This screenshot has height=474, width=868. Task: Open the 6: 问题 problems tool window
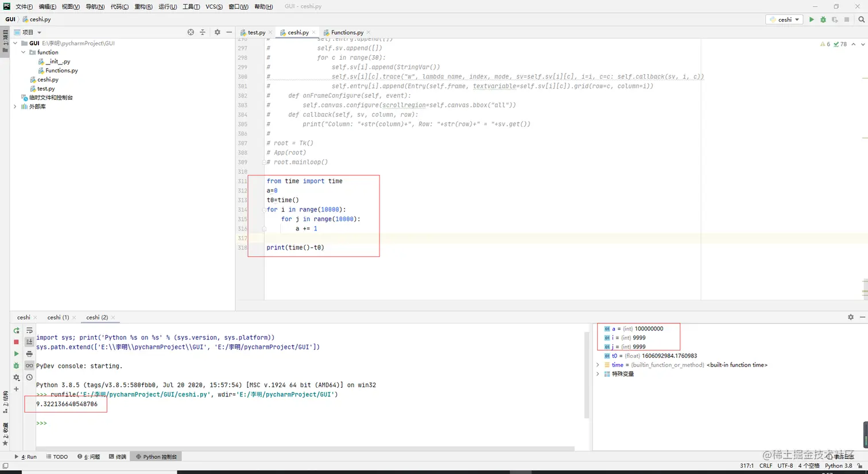pyautogui.click(x=88, y=457)
